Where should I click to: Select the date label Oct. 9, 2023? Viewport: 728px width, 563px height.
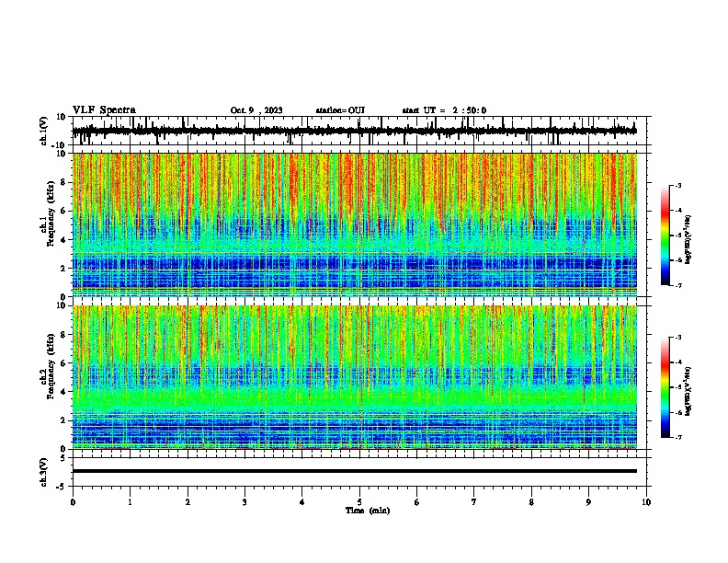256,110
